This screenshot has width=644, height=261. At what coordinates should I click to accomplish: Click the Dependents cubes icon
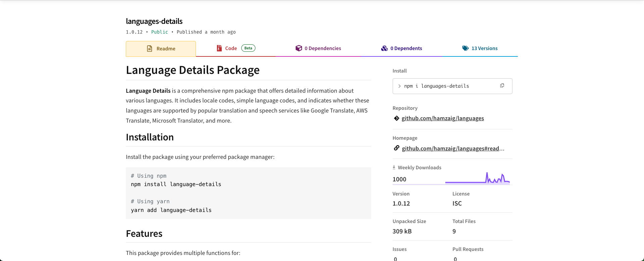384,48
